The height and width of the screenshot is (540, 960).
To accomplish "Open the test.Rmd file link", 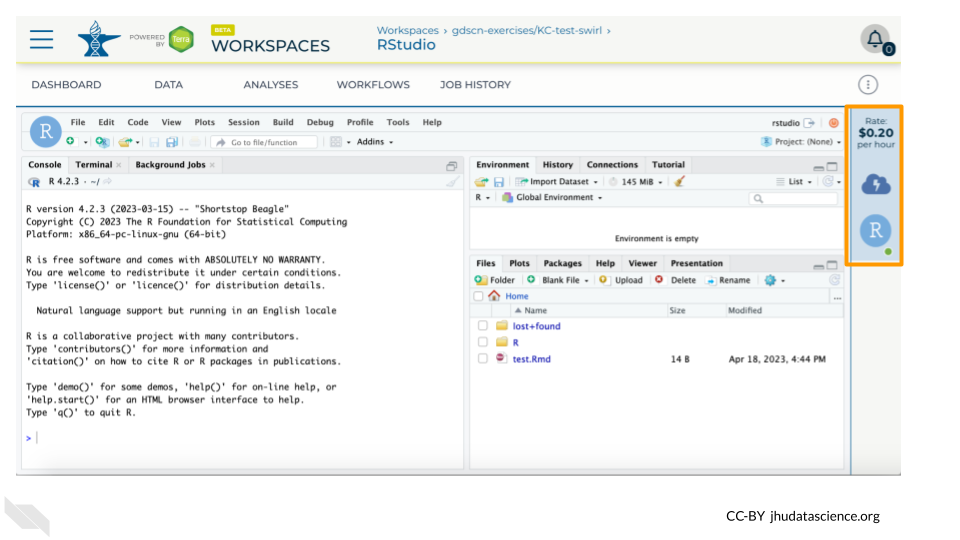I will tap(531, 359).
